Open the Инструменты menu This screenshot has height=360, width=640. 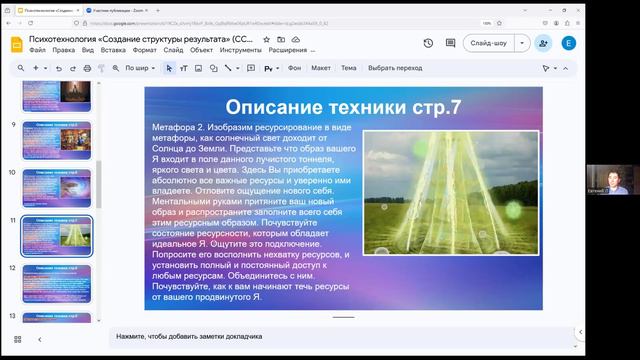pos(241,50)
